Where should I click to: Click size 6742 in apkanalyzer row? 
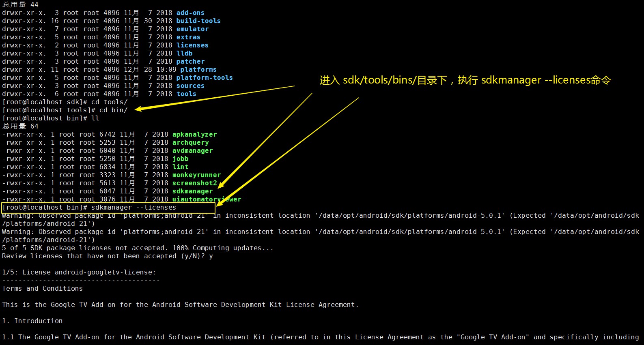(x=107, y=135)
